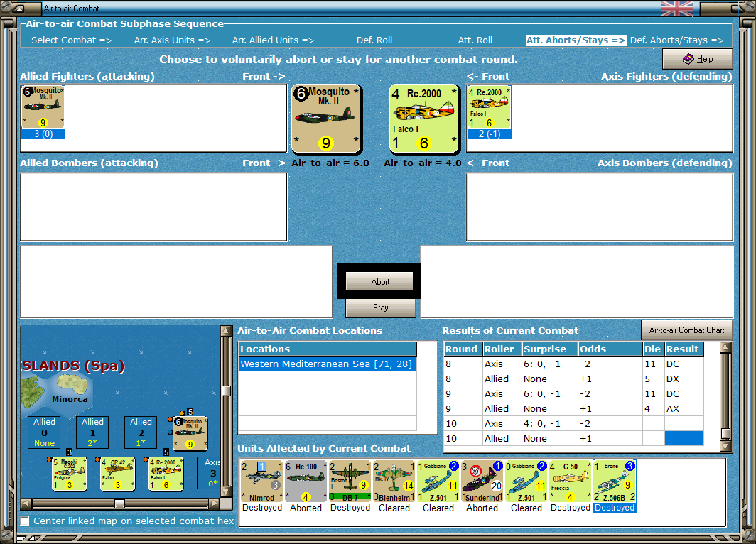Click the Odds column header
Image resolution: width=756 pixels, height=544 pixels.
tap(610, 349)
